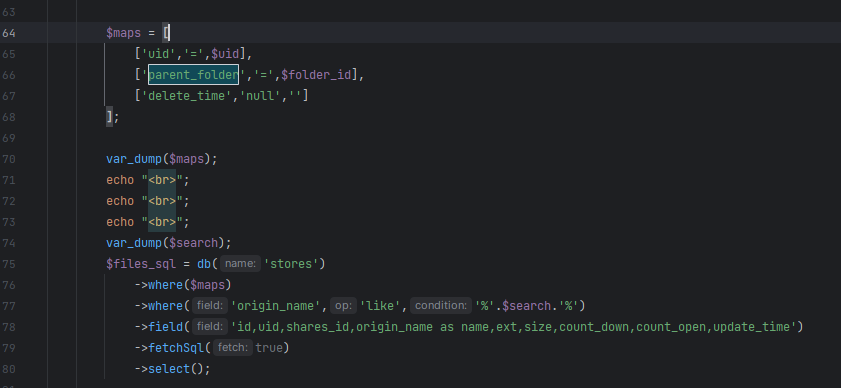Click the $uid variable on line 65

(x=225, y=54)
